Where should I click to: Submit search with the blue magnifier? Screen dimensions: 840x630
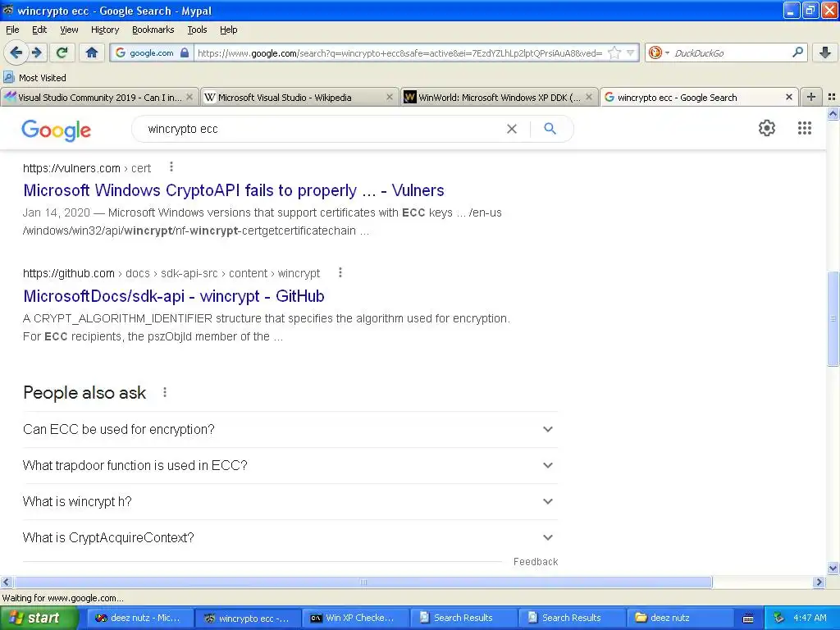point(550,129)
